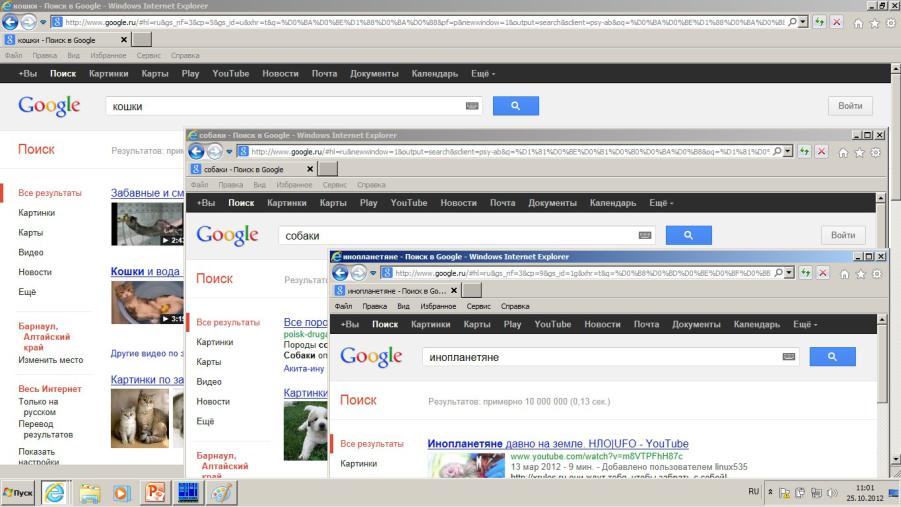Open on-screen keyboard icon in кошки search box

pyautogui.click(x=472, y=106)
